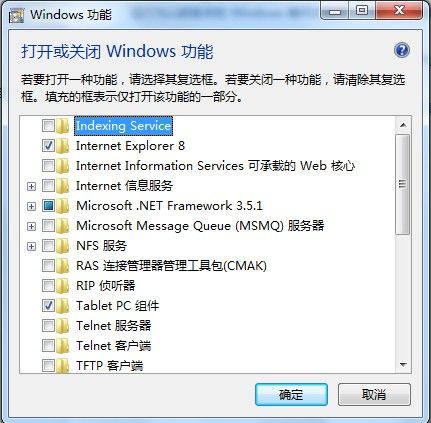Enable the Telnet 客户端 checkbox
Image resolution: width=431 pixels, height=423 pixels.
48,346
